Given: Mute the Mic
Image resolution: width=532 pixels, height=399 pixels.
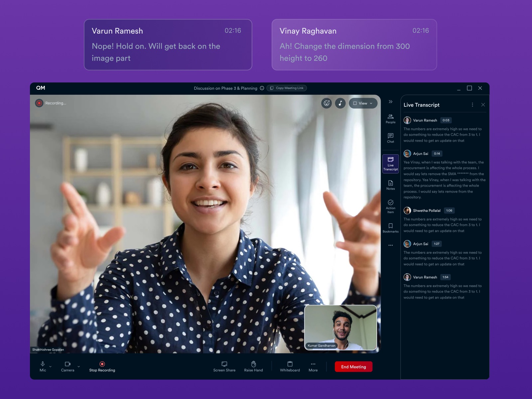Looking at the screenshot, I should click(43, 366).
